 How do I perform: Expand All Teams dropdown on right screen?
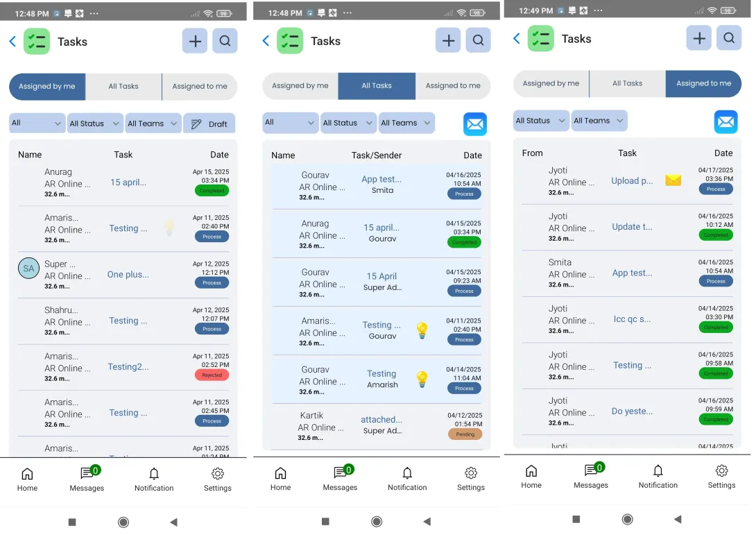599,121
